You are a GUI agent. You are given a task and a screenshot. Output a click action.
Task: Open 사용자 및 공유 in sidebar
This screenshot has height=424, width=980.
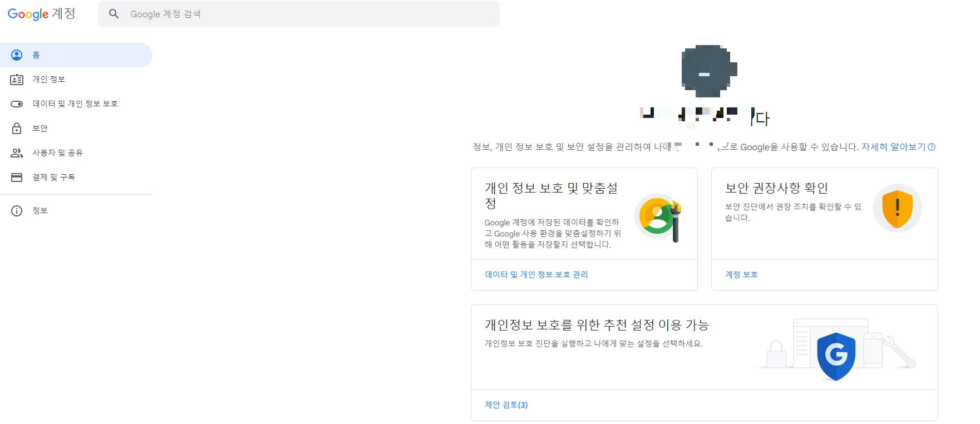coord(76,153)
